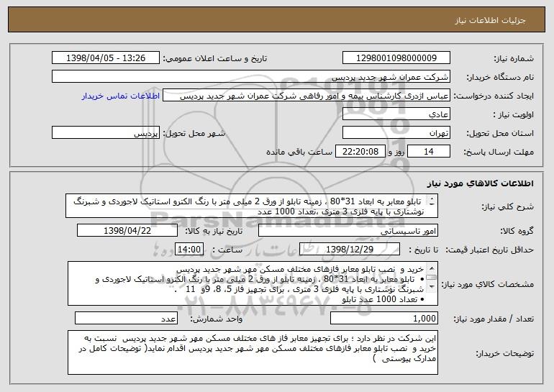Click the نام دستگاه خریدار label

pyautogui.click(x=500, y=77)
